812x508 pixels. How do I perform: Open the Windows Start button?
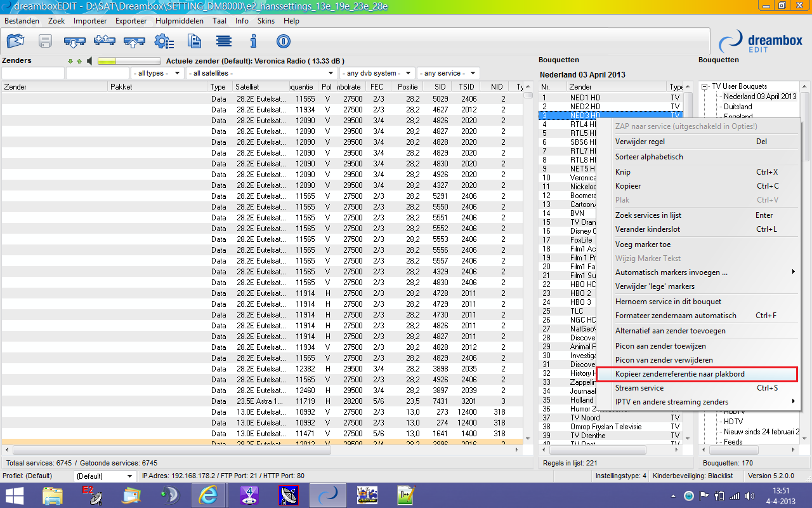14,495
